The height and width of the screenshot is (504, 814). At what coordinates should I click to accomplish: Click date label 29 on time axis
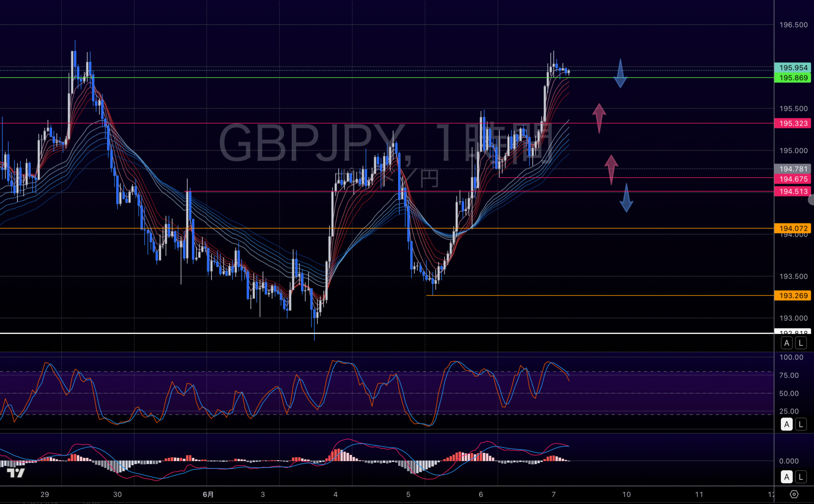[45, 494]
